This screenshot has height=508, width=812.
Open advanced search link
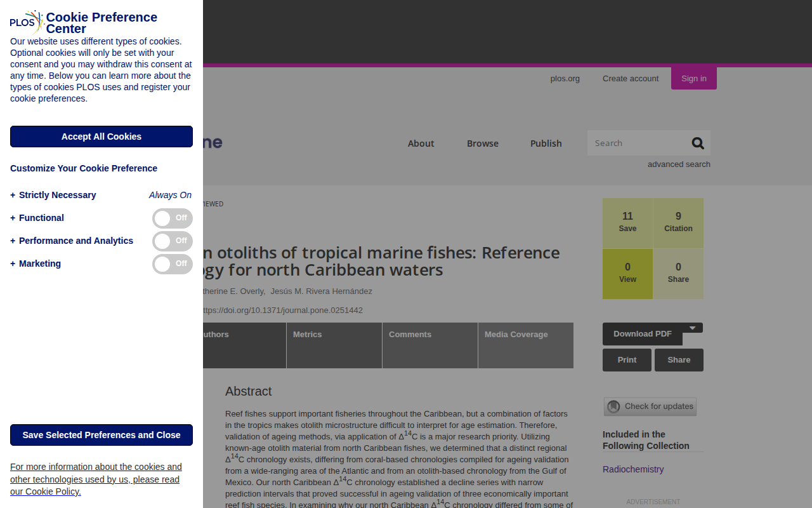click(679, 164)
